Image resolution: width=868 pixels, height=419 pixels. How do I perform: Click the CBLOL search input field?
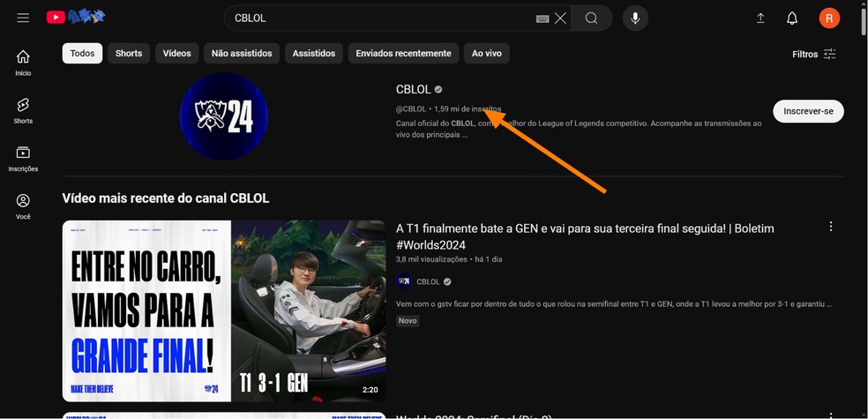pyautogui.click(x=382, y=19)
